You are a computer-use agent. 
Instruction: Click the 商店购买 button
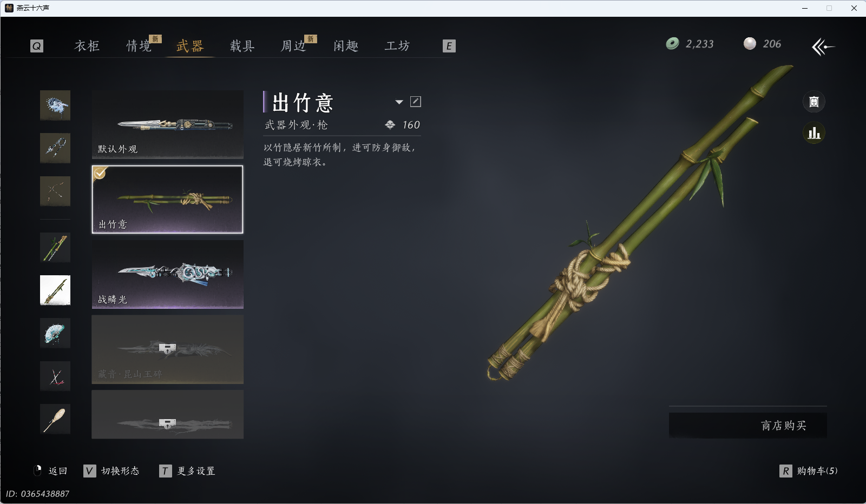[x=748, y=426]
